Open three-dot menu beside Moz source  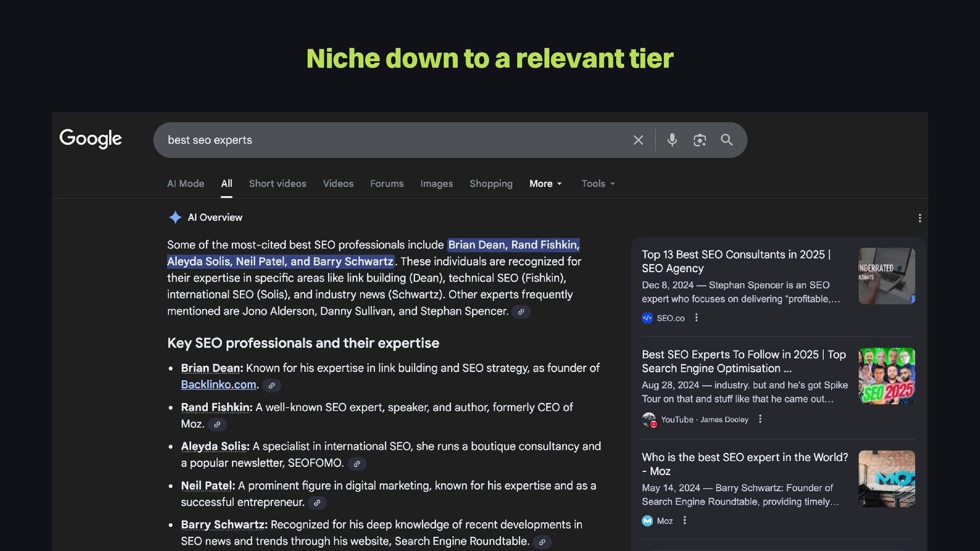point(684,520)
